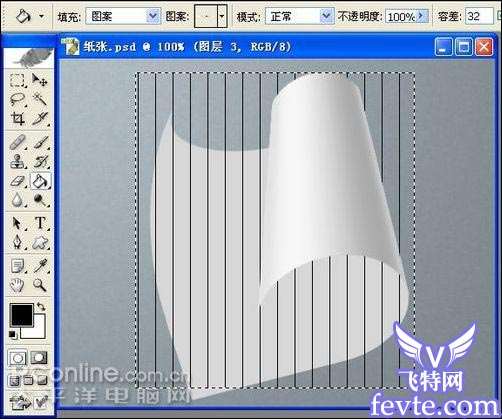502x419 pixels.
Task: Select the Crop tool
Action: [x=17, y=118]
